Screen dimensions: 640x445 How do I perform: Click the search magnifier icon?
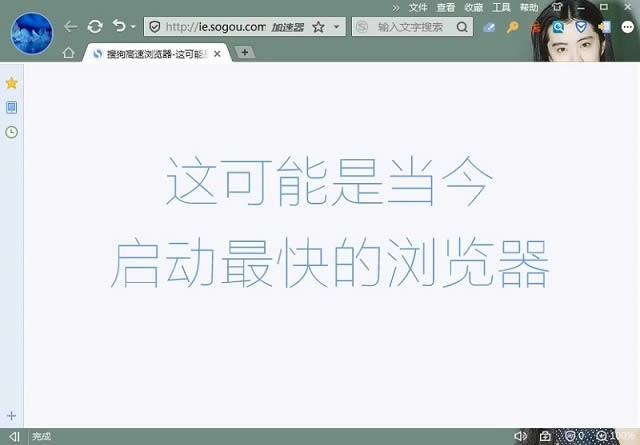pyautogui.click(x=463, y=28)
